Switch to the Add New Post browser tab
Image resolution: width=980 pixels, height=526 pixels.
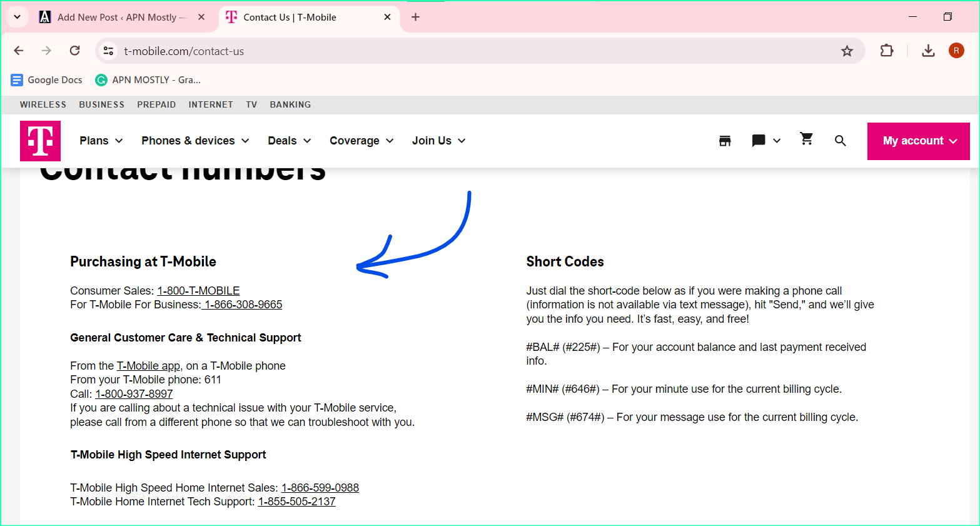click(119, 17)
